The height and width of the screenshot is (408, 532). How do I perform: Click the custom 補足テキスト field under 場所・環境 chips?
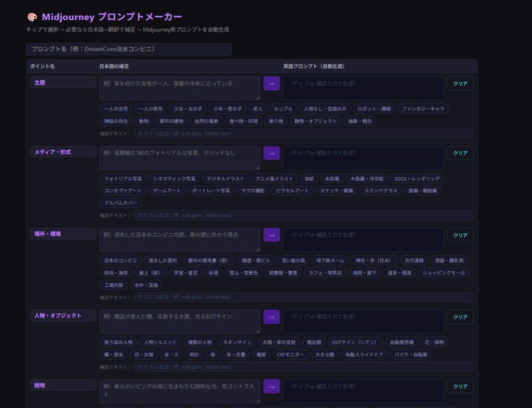click(x=303, y=297)
